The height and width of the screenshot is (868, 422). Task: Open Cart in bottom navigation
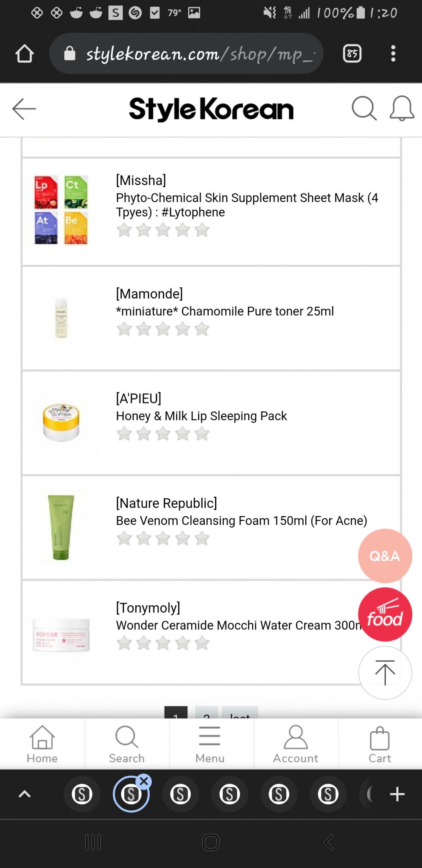(x=380, y=744)
